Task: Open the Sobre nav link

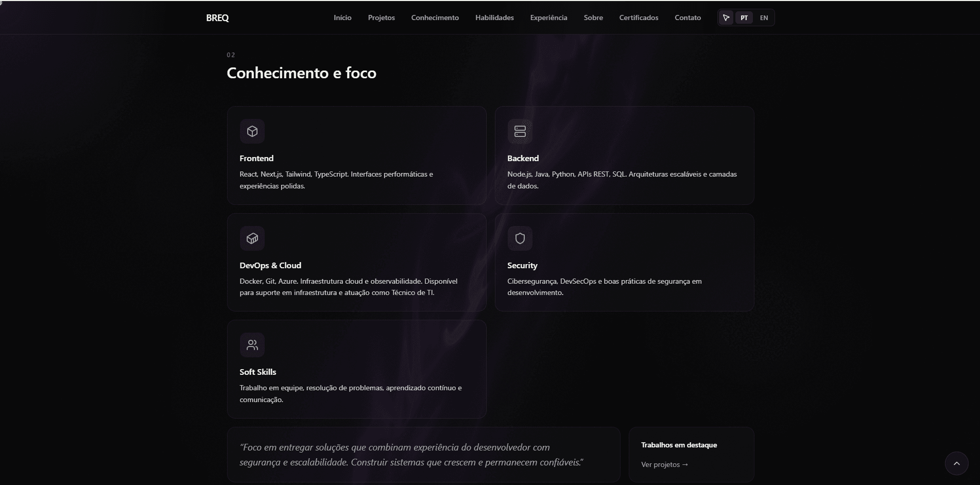Action: point(593,18)
